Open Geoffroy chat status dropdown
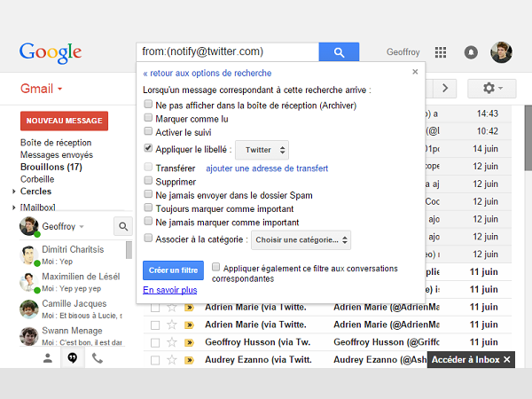 point(82,227)
